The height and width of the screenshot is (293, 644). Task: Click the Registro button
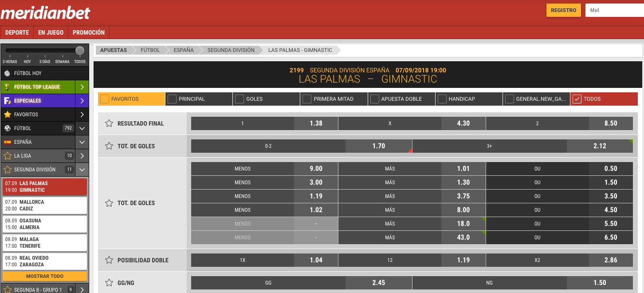pos(563,10)
